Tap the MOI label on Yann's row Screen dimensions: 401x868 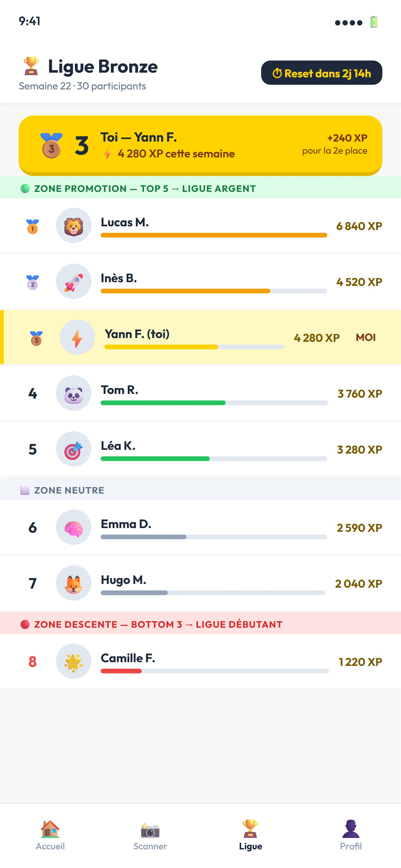click(x=366, y=337)
